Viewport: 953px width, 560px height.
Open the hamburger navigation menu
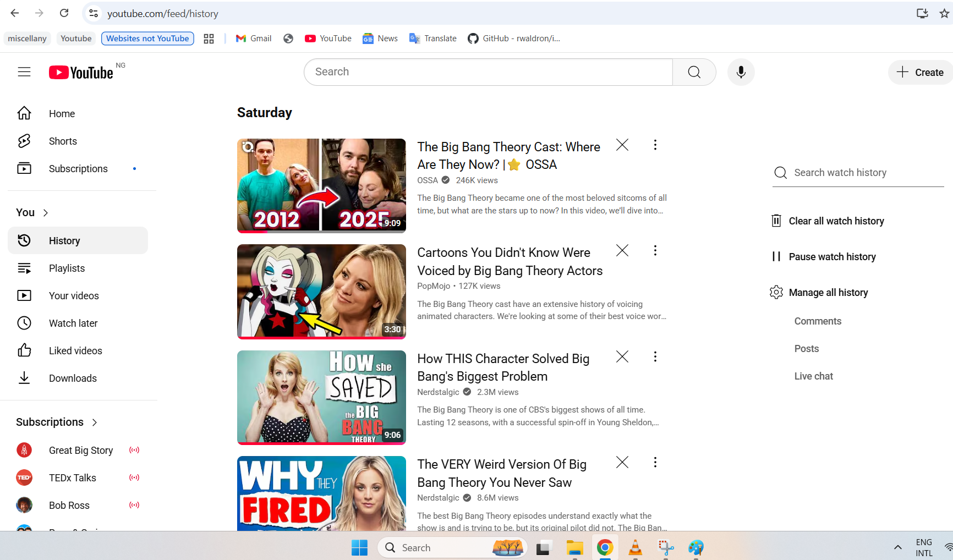click(x=24, y=72)
